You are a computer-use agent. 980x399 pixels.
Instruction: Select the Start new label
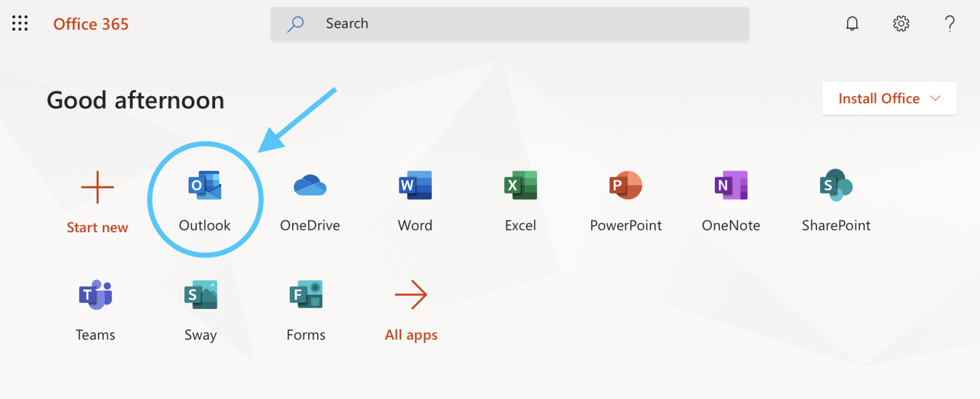click(97, 227)
